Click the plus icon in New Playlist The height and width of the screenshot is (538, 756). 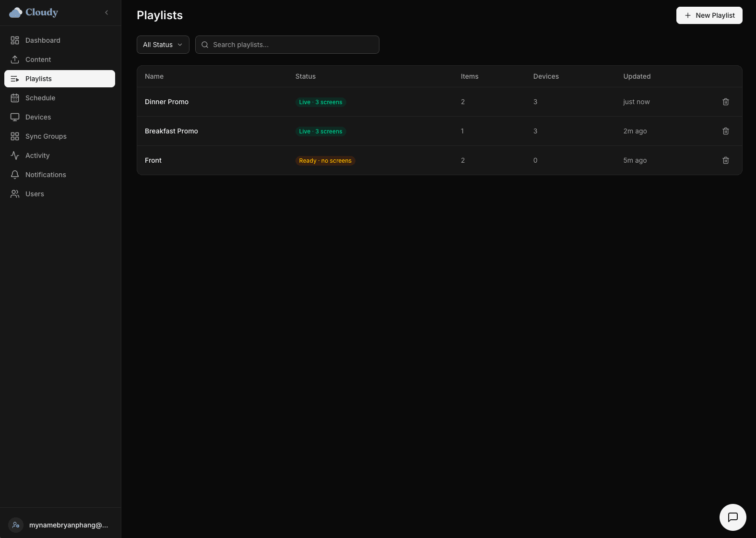687,15
